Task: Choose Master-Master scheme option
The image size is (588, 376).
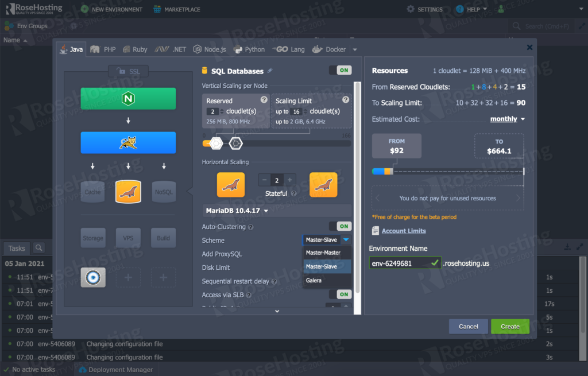Action: pos(327,253)
